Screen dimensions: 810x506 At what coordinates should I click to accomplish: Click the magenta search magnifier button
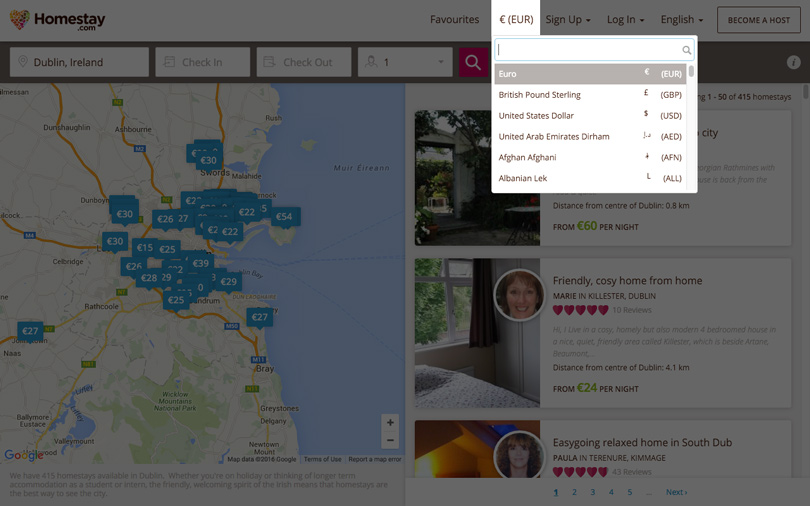pyautogui.click(x=473, y=62)
